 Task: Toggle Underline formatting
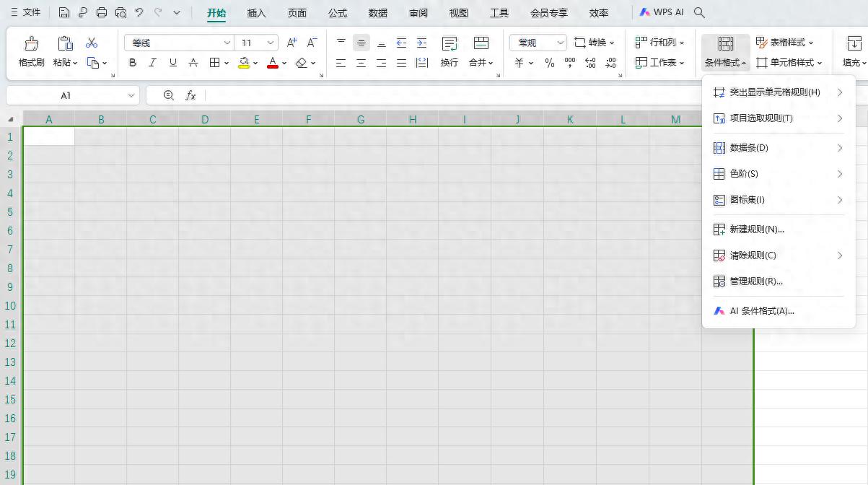click(x=172, y=63)
